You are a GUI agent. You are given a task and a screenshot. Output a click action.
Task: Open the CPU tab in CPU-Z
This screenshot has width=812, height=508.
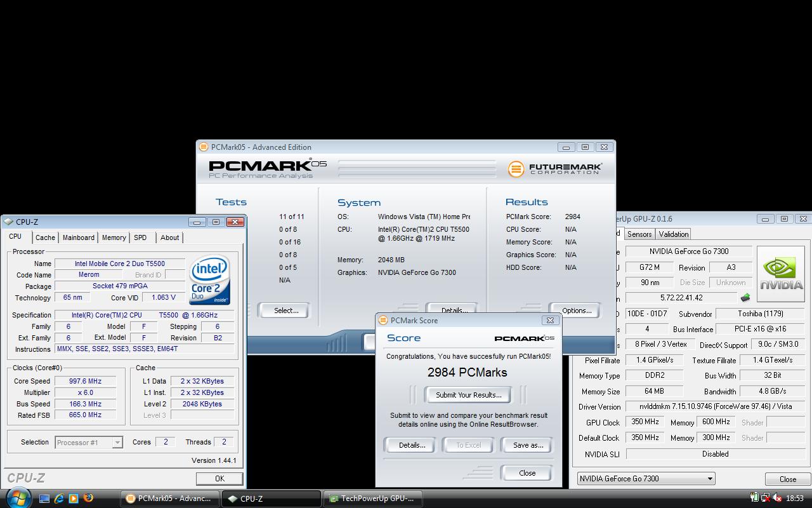click(x=15, y=237)
